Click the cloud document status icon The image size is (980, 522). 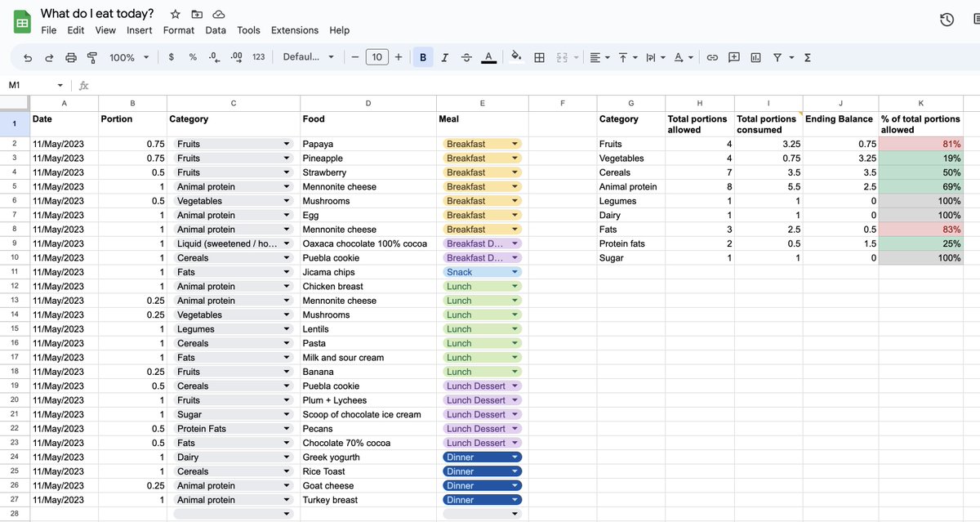coord(218,14)
